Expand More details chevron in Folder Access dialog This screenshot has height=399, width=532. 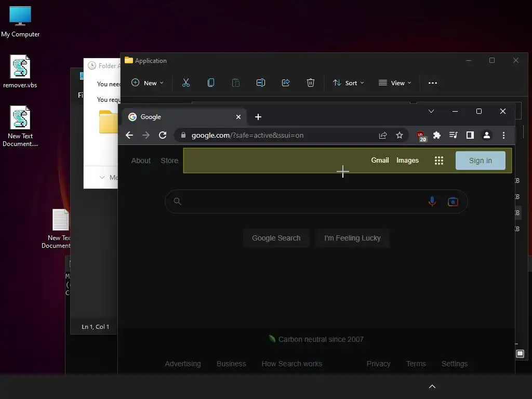(102, 178)
